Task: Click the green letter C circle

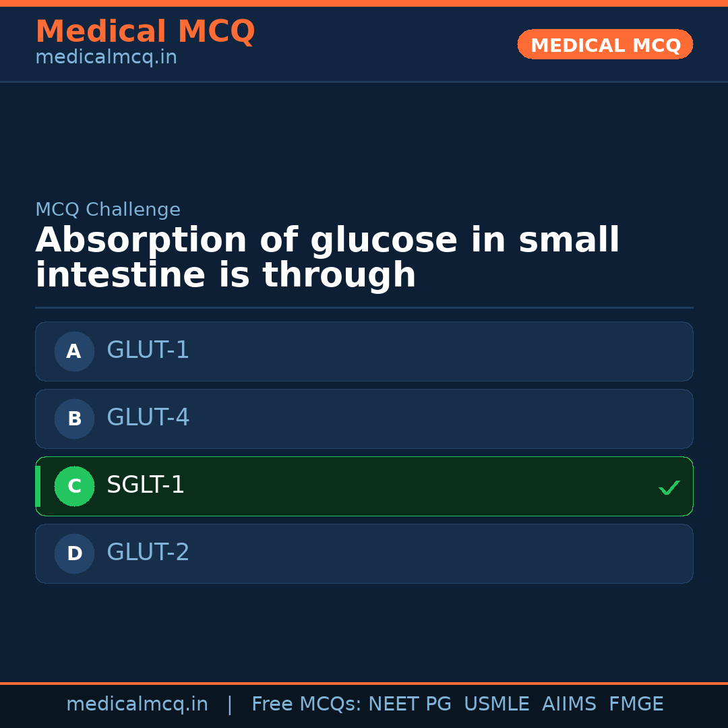Action: pos(74,486)
